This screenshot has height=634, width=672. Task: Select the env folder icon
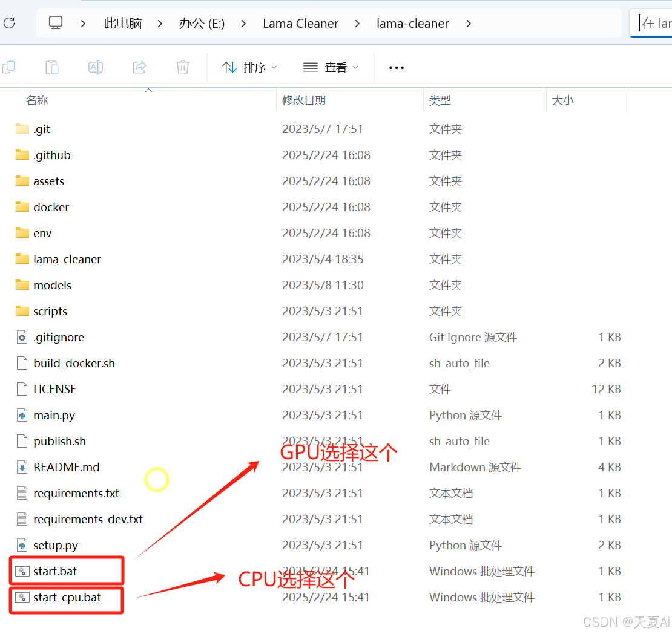coord(22,233)
